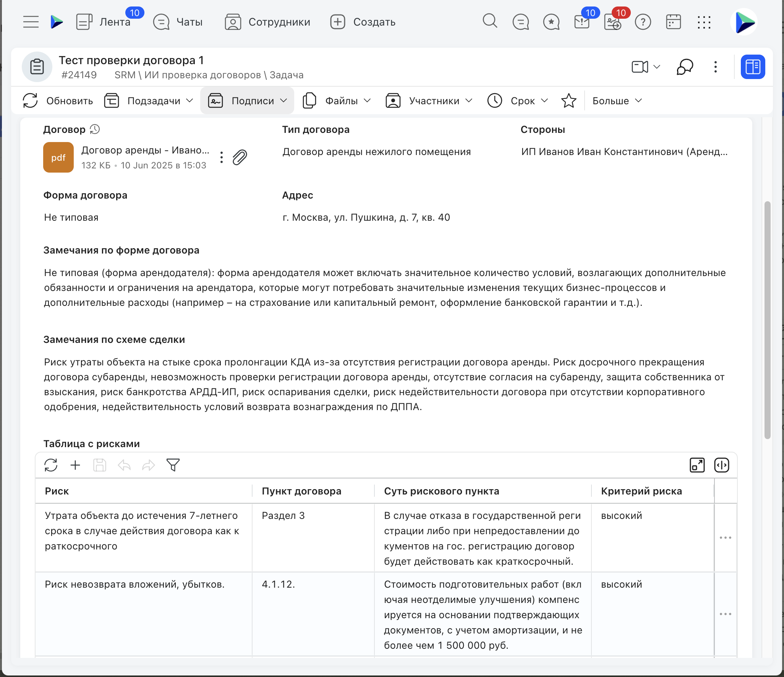Open favorites star-bubble icon
The image size is (784, 677).
(551, 22)
